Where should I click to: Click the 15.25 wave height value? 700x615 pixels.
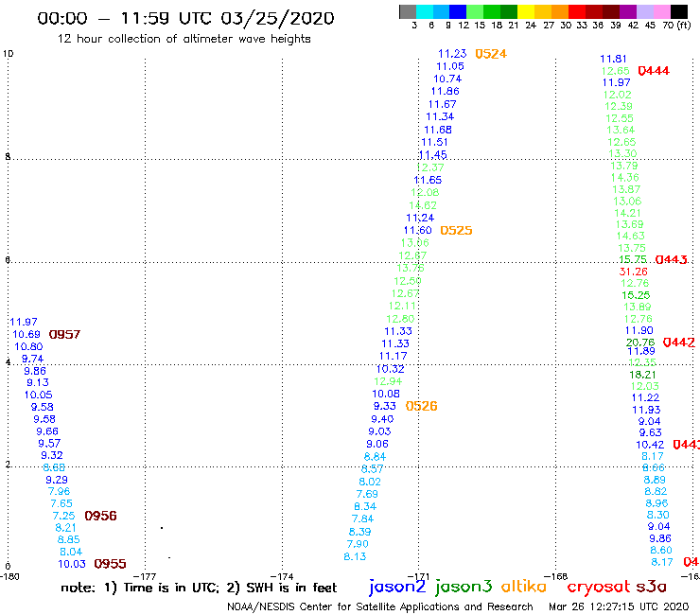(636, 295)
